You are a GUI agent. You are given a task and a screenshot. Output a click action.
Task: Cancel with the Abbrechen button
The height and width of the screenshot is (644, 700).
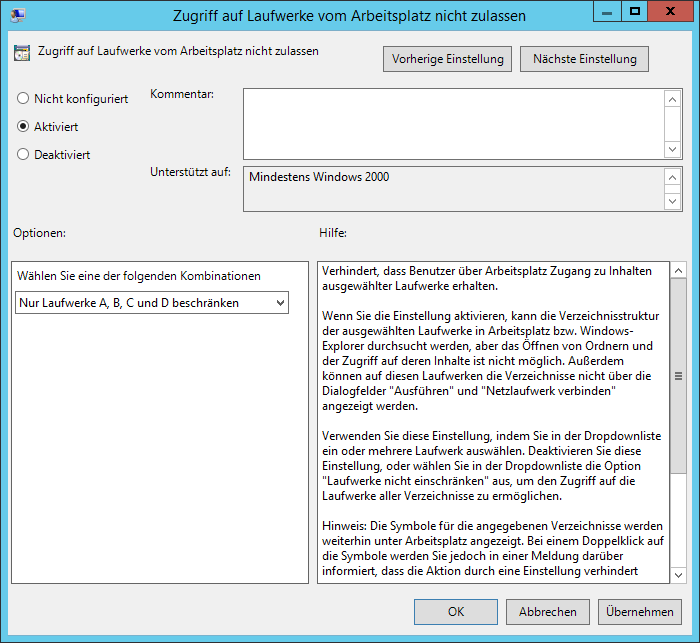click(x=548, y=611)
